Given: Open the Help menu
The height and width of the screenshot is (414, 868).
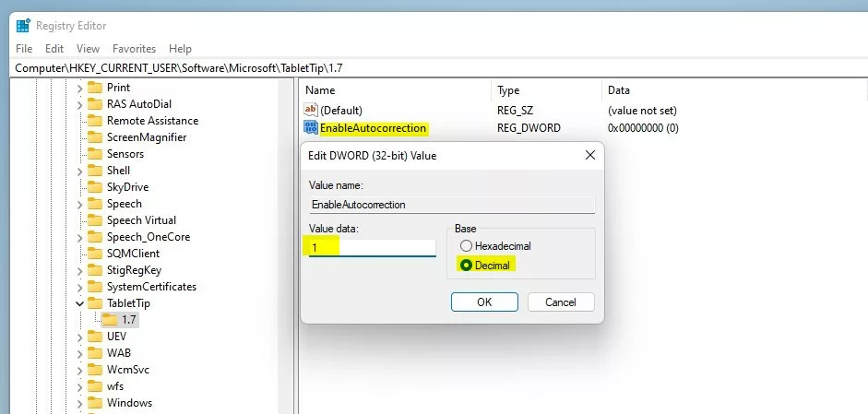Looking at the screenshot, I should coord(180,49).
